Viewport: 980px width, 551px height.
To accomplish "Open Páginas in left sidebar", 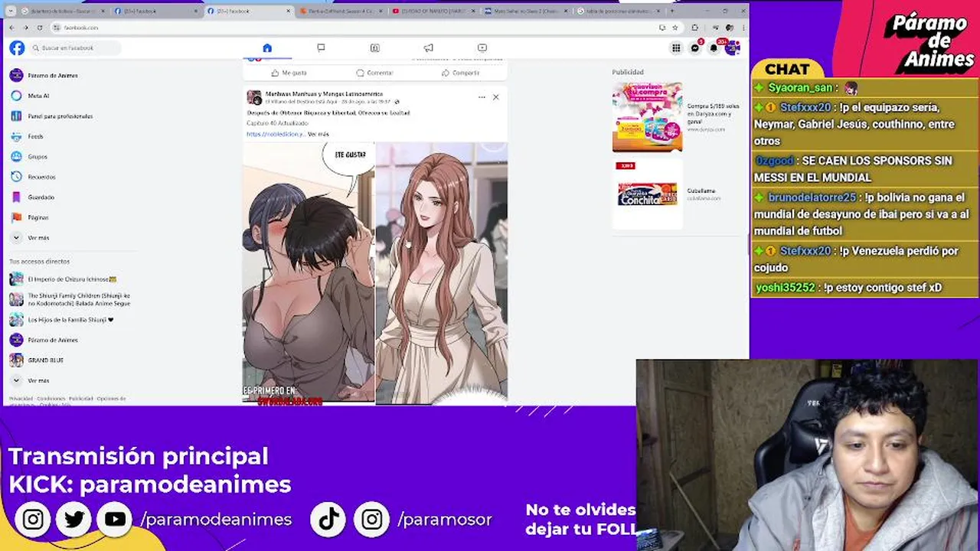I will 38,217.
